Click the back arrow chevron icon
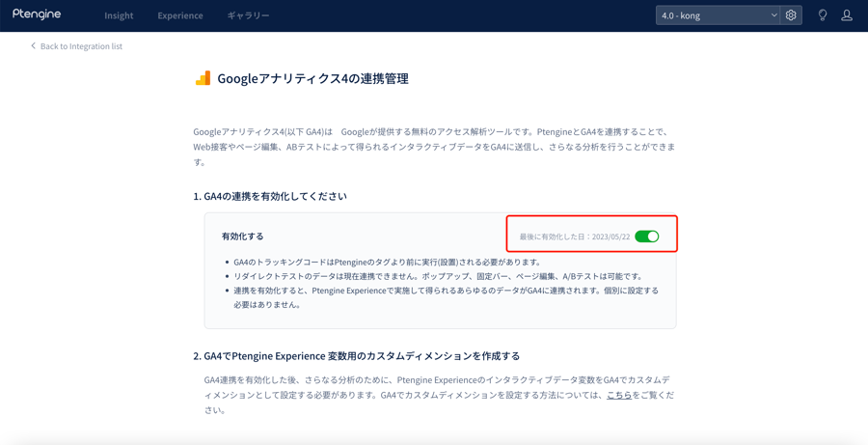The height and width of the screenshot is (445, 868). (x=33, y=46)
